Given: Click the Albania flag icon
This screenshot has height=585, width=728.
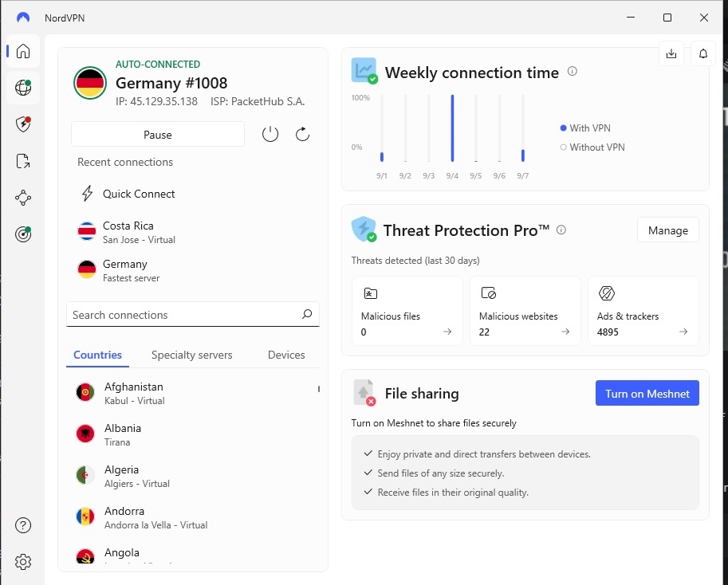Looking at the screenshot, I should point(85,434).
